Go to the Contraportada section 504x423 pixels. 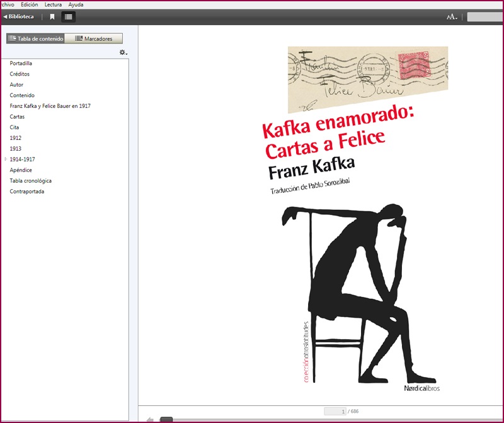point(26,192)
